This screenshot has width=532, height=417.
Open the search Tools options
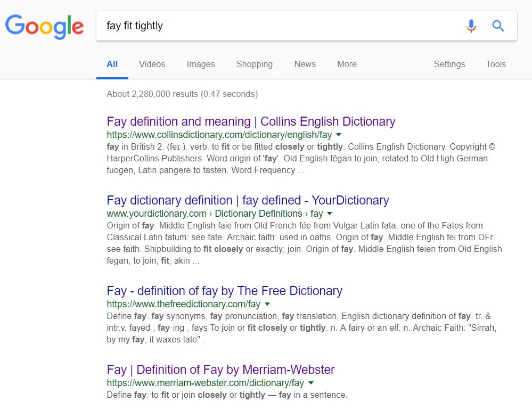click(x=496, y=64)
